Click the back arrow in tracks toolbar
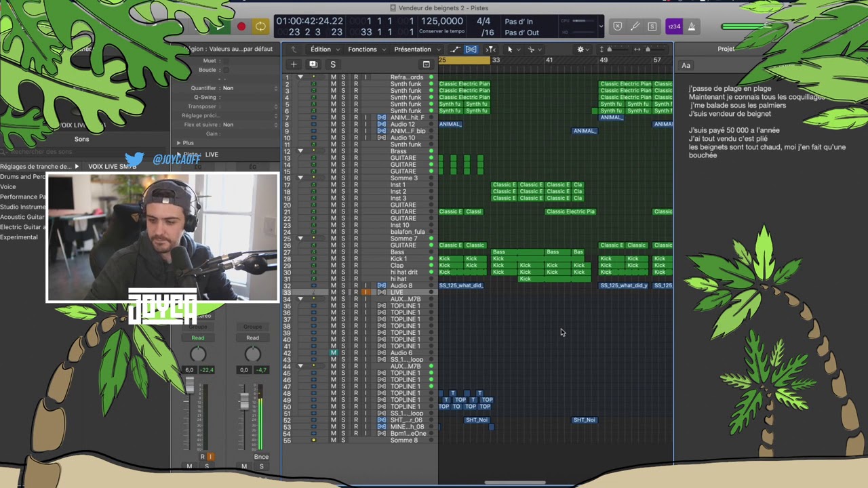This screenshot has width=868, height=488. pyautogui.click(x=294, y=49)
